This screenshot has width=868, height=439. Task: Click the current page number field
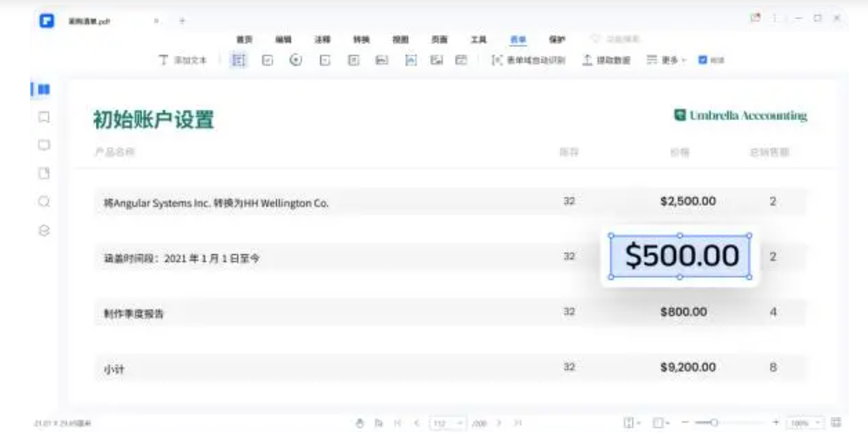447,423
